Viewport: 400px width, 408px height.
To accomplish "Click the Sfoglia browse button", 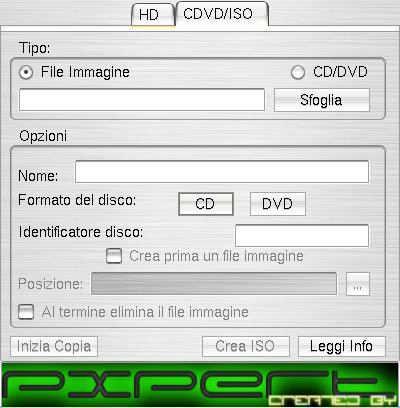I will point(322,100).
